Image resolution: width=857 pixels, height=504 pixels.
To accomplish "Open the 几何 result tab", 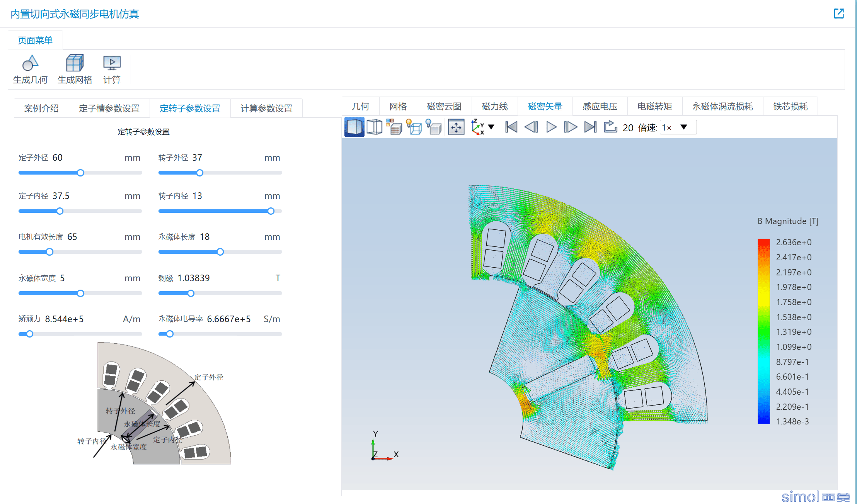I will pos(360,106).
